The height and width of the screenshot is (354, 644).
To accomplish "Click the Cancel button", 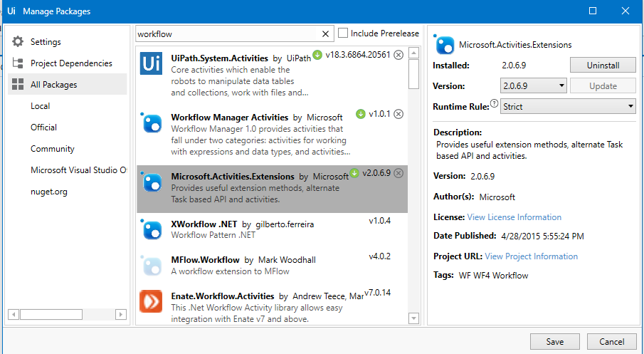I will [x=611, y=342].
